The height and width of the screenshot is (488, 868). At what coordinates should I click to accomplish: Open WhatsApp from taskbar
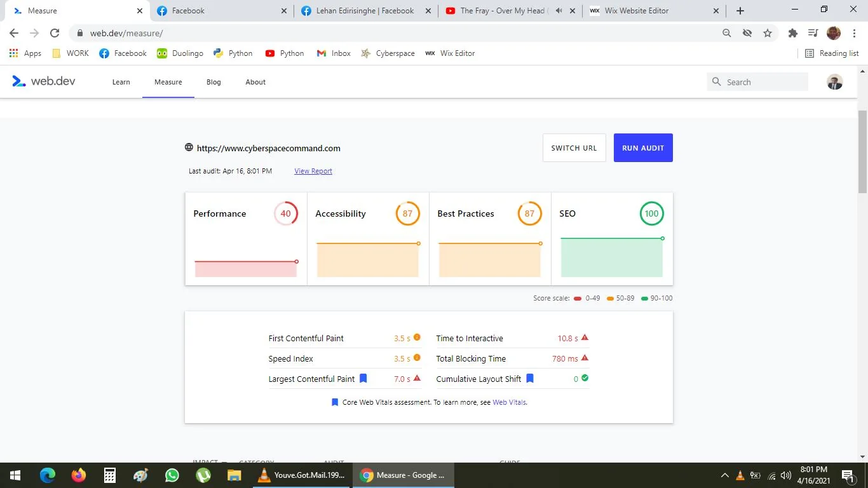click(172, 475)
